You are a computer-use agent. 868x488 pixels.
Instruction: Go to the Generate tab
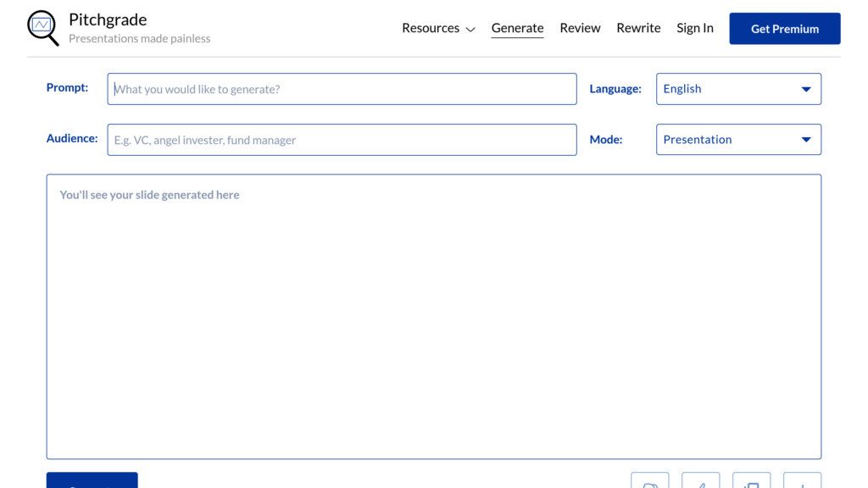click(x=518, y=28)
